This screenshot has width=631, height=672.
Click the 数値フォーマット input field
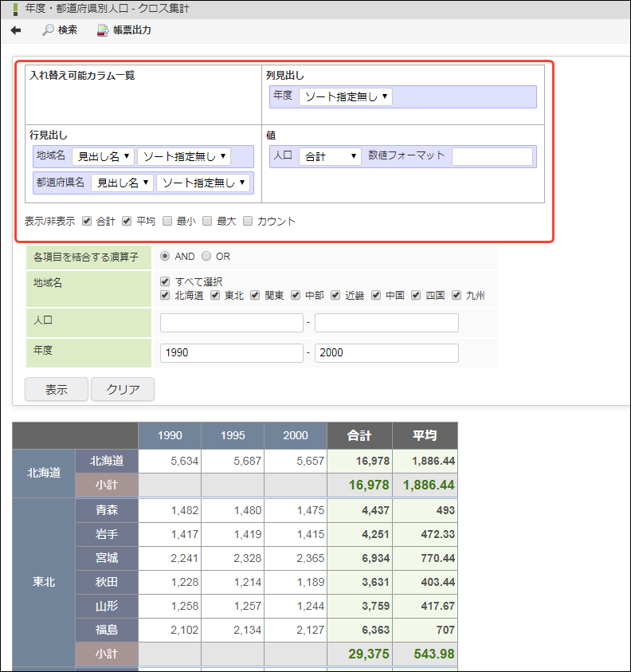[492, 156]
